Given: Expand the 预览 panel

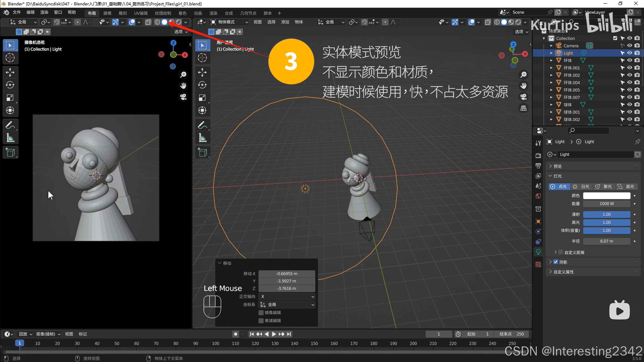Looking at the screenshot, I should [x=557, y=166].
